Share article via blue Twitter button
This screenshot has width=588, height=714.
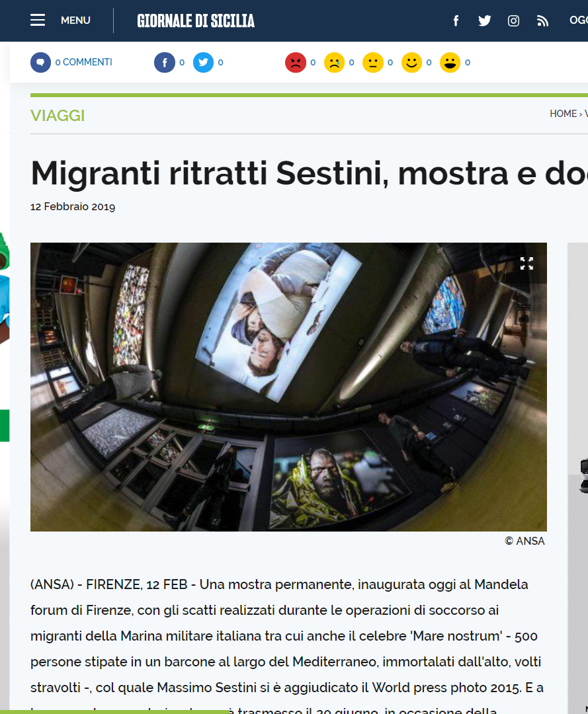tap(203, 62)
